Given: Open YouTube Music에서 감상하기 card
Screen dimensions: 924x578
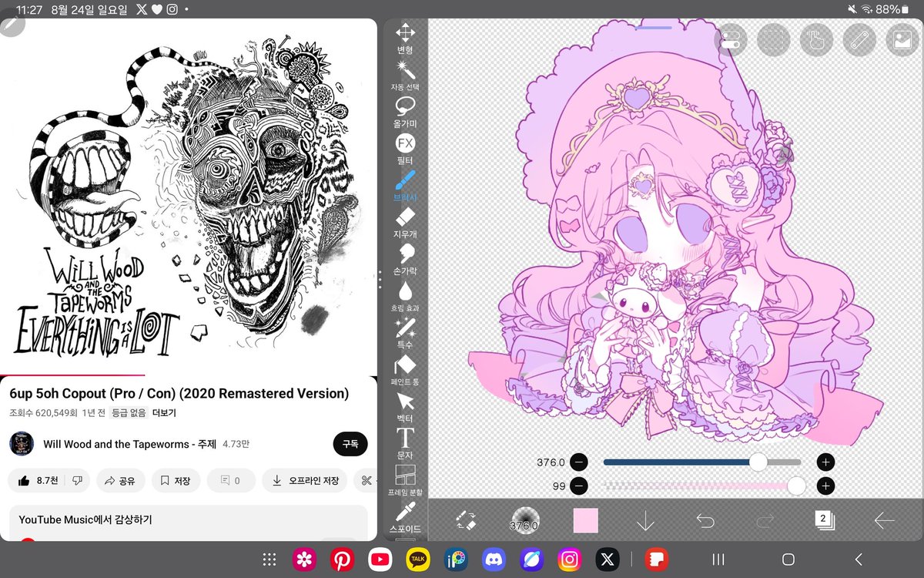Looking at the screenshot, I should pyautogui.click(x=189, y=523).
